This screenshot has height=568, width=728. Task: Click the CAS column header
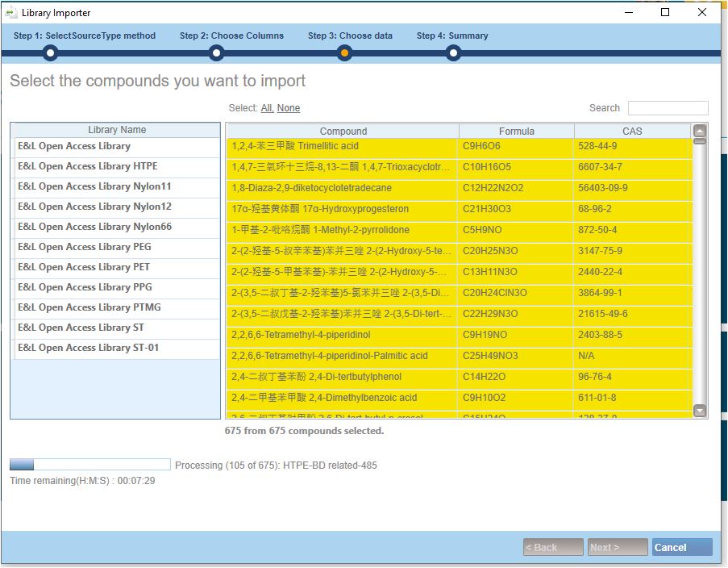(x=632, y=132)
